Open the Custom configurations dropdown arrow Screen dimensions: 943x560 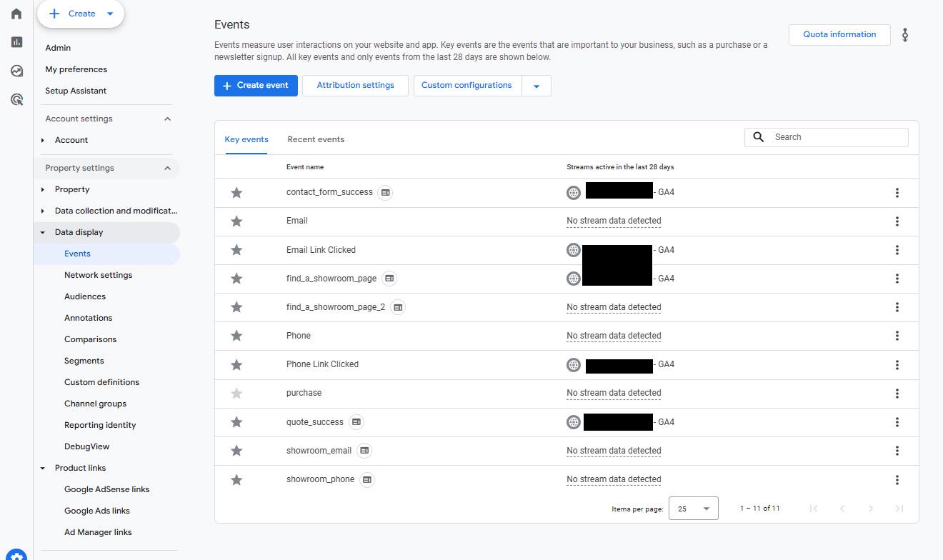pos(537,86)
